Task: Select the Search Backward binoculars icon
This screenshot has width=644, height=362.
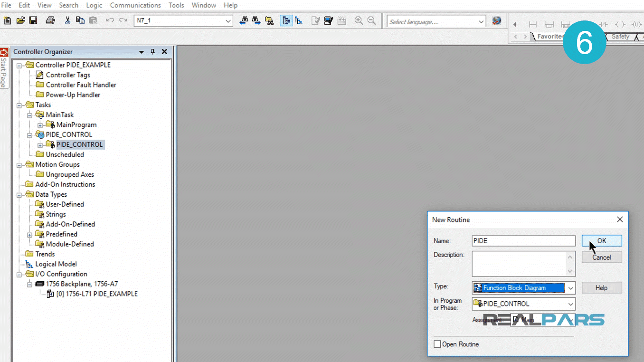Action: pos(244,21)
